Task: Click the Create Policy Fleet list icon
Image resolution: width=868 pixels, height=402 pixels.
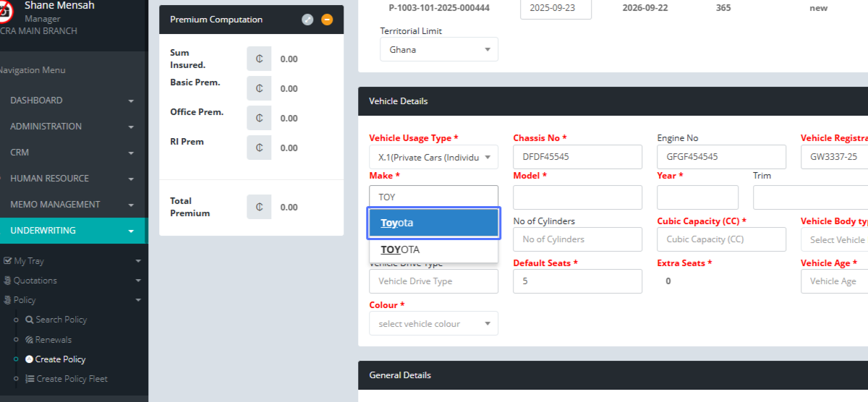Action: coord(29,379)
